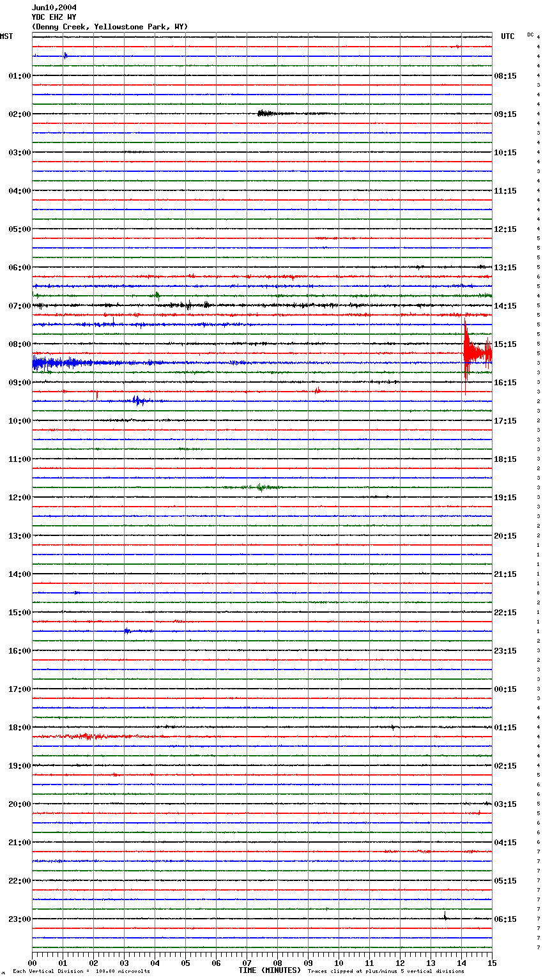Click the bottom minute axis tick "03"
543x980 pixels.
click(124, 963)
